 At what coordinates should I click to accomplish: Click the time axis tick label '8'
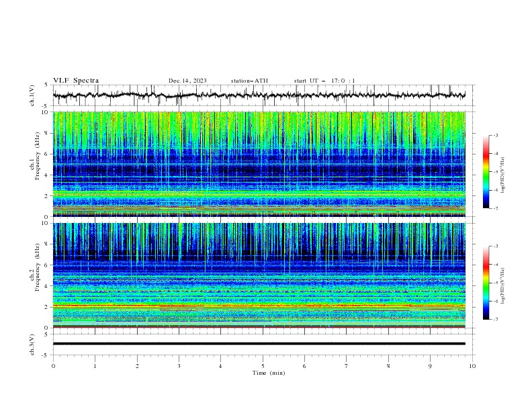(388, 366)
